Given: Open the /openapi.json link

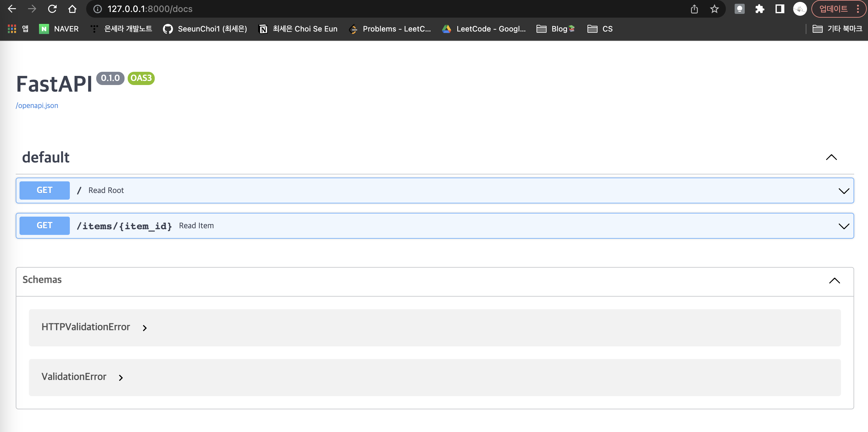Looking at the screenshot, I should tap(37, 105).
